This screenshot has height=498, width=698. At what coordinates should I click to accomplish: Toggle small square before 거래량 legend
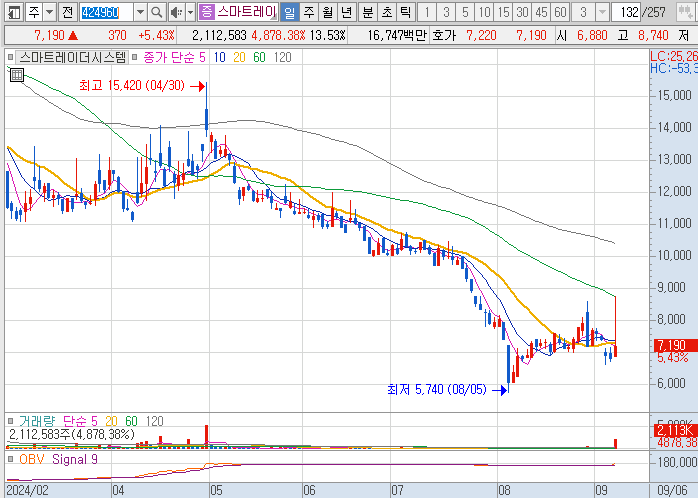10,421
